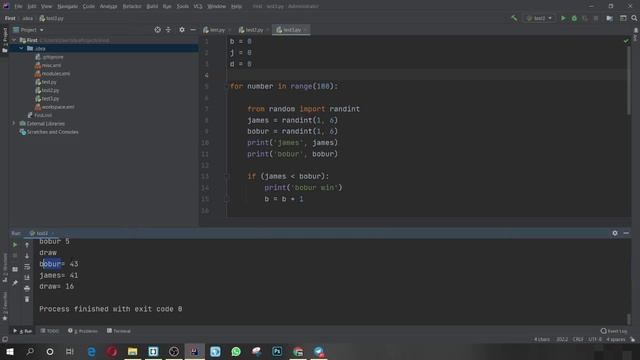Open the Run panel settings gear
This screenshot has height=360, width=640.
point(615,233)
